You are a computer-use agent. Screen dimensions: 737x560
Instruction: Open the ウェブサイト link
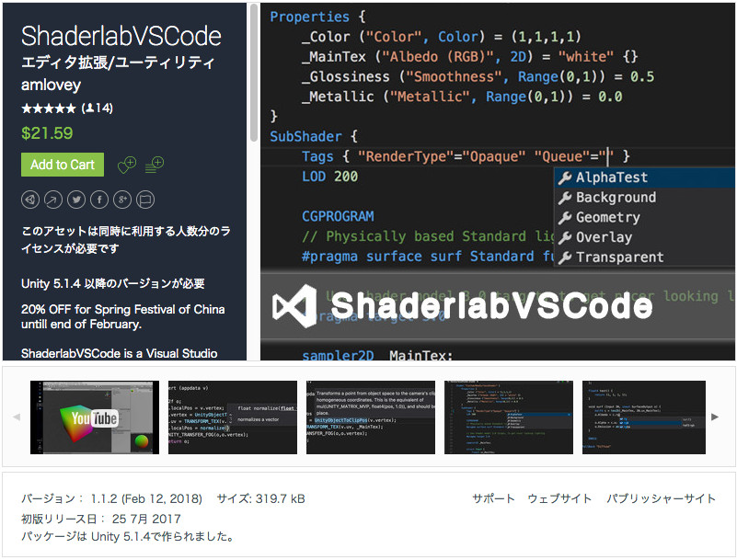tap(559, 498)
